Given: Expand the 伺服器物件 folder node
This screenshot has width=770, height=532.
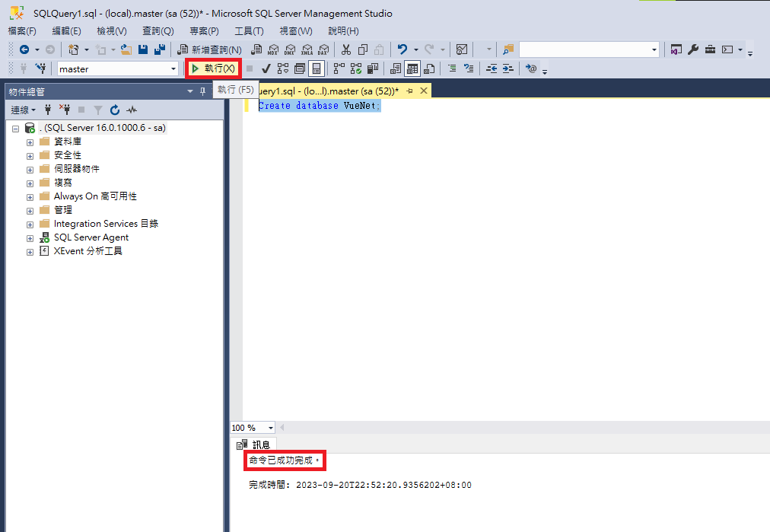Looking at the screenshot, I should tap(30, 170).
